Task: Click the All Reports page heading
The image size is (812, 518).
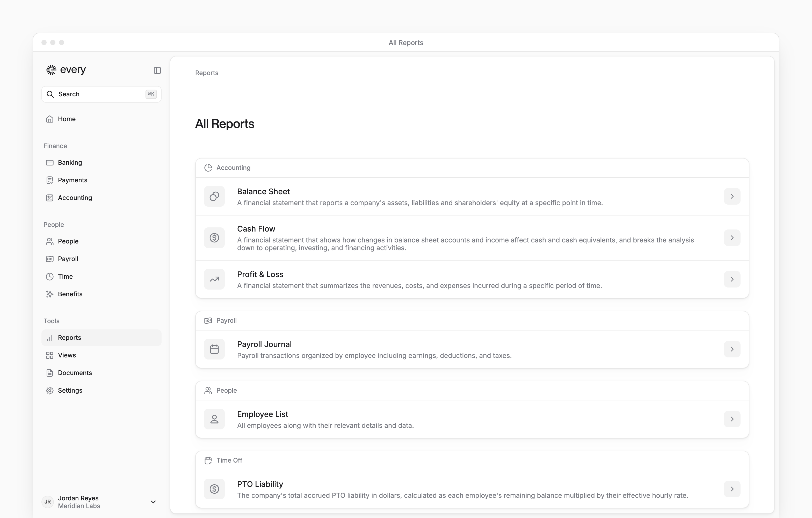Action: 224,124
